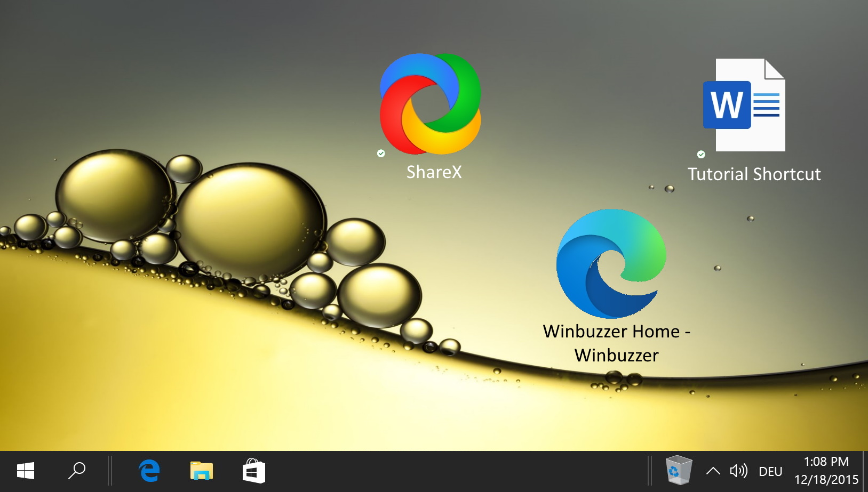Select the Tutorial Shortcut Word document icon

(x=744, y=105)
